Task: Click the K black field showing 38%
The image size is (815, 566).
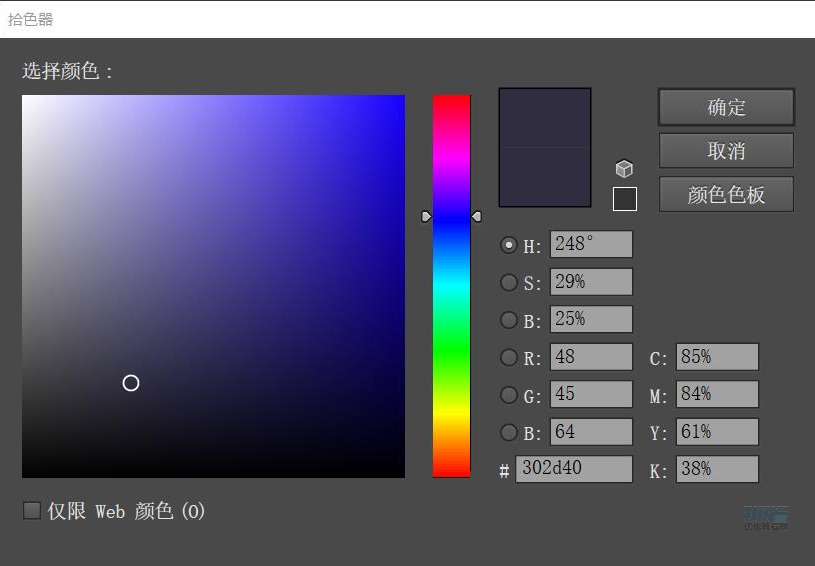Action: (717, 469)
